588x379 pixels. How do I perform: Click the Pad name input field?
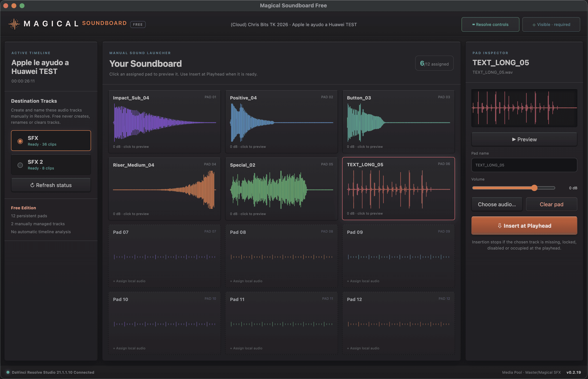[524, 165]
